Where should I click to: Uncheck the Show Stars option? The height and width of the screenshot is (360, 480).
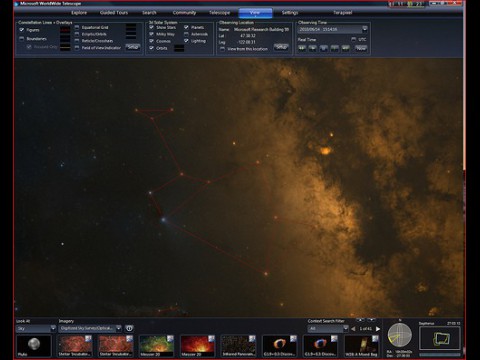point(152,27)
